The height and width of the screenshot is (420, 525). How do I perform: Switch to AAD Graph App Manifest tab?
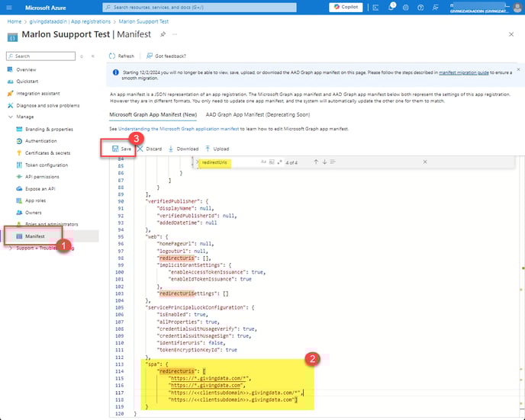point(258,114)
